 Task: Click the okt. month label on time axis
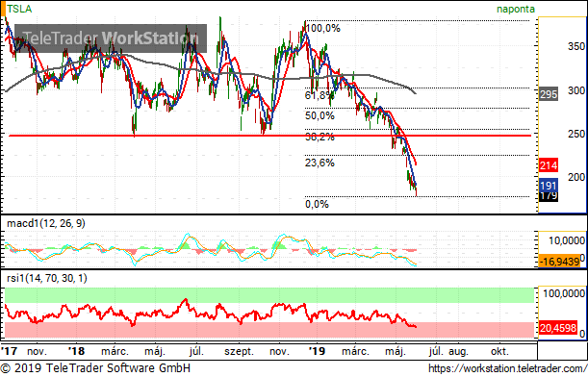click(x=499, y=352)
